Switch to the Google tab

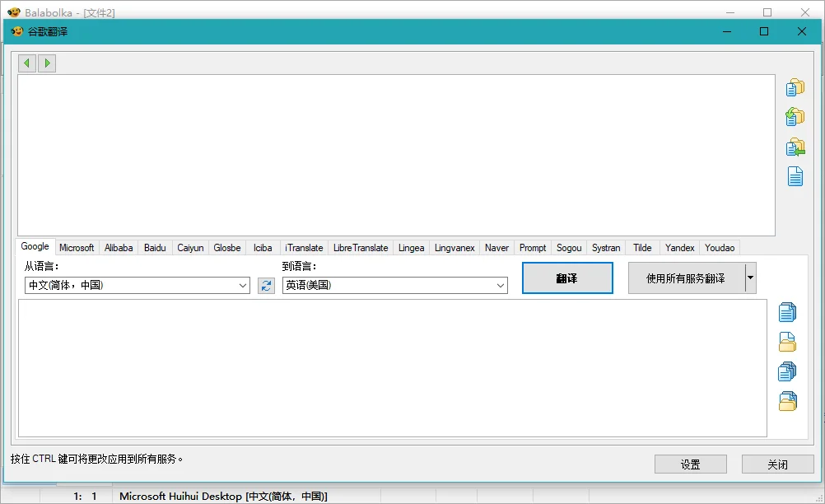click(35, 246)
